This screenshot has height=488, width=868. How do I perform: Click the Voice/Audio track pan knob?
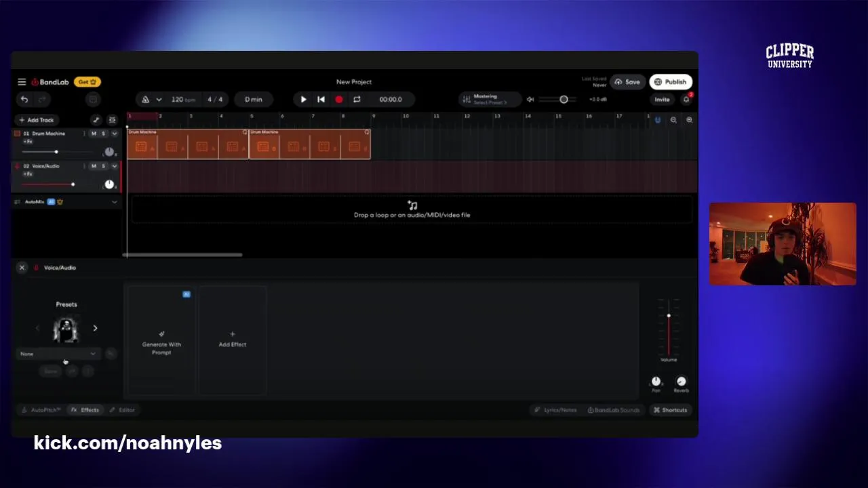[109, 184]
